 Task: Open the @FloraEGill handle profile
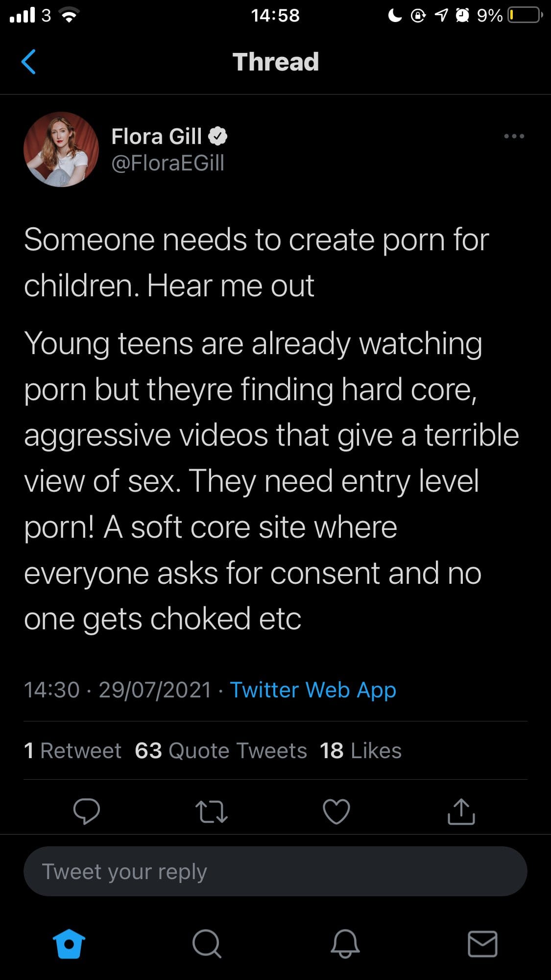(x=168, y=163)
